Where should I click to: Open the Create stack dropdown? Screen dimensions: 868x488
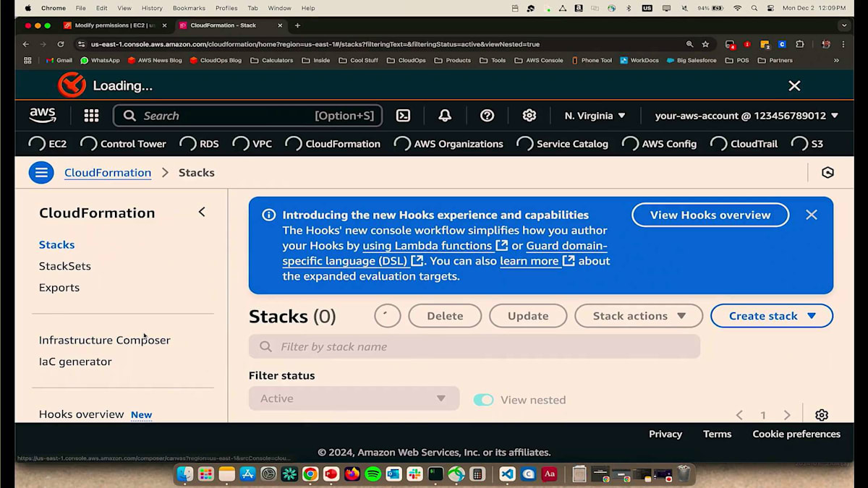click(772, 316)
